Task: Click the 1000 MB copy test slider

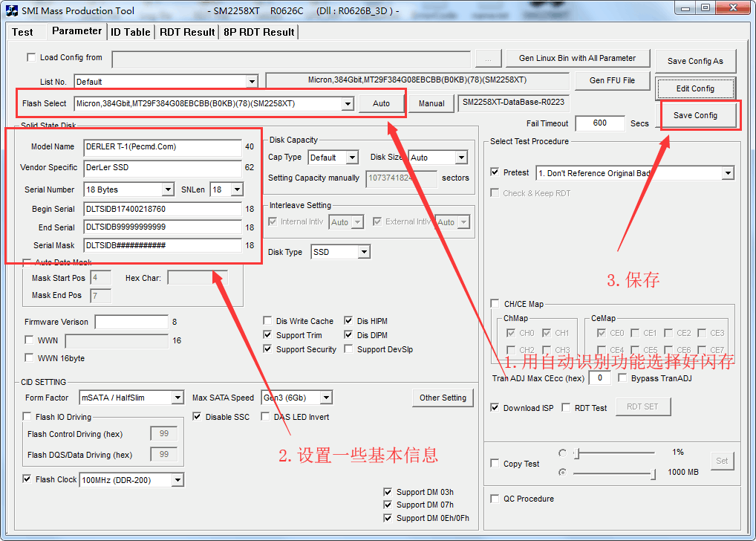Action: [x=613, y=473]
